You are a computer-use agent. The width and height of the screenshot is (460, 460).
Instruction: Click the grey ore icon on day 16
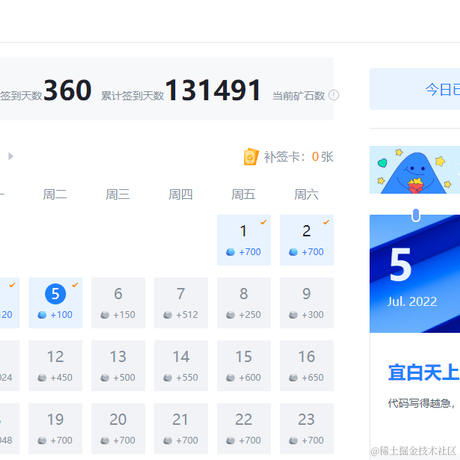293,378
